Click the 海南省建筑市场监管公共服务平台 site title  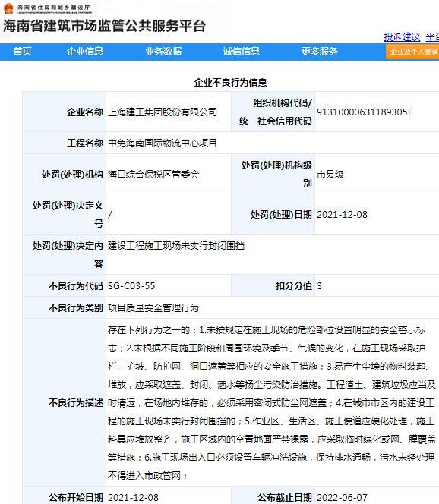pos(104,26)
